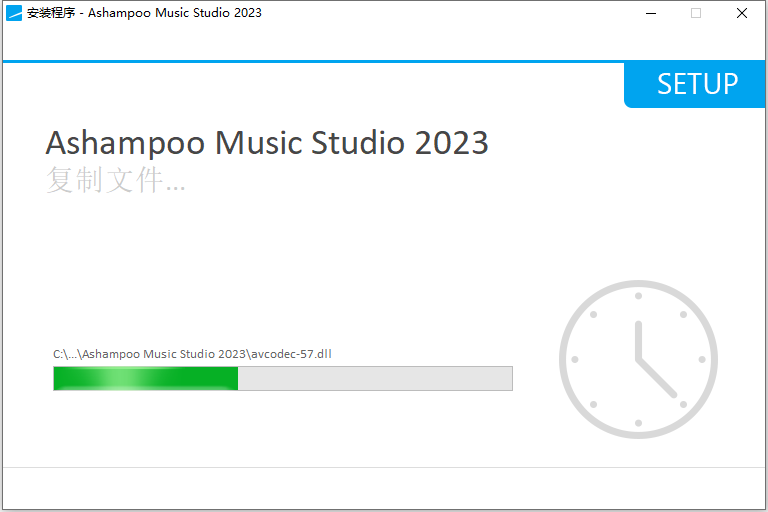
Task: Click the bright glint on the progress bar
Action: (120, 378)
